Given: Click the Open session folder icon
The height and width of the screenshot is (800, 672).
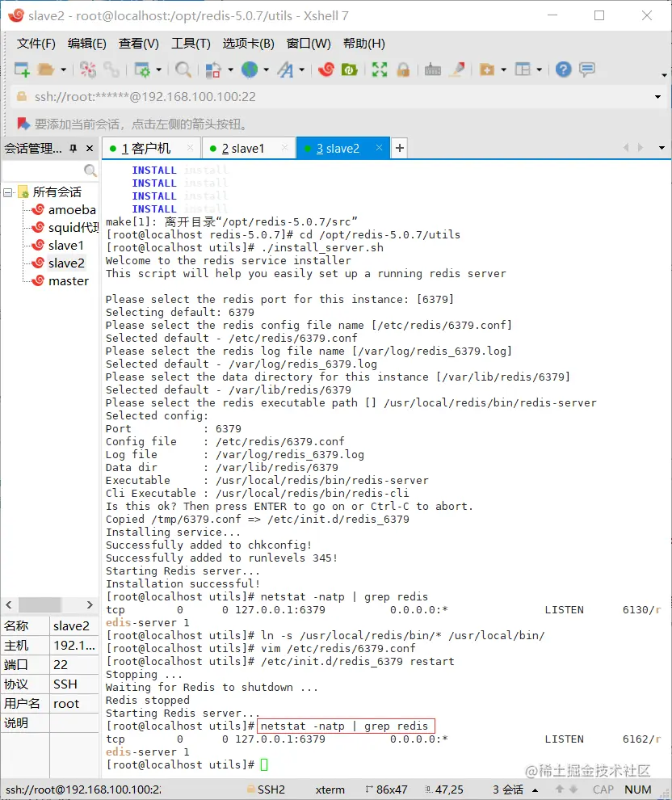Looking at the screenshot, I should click(46, 69).
